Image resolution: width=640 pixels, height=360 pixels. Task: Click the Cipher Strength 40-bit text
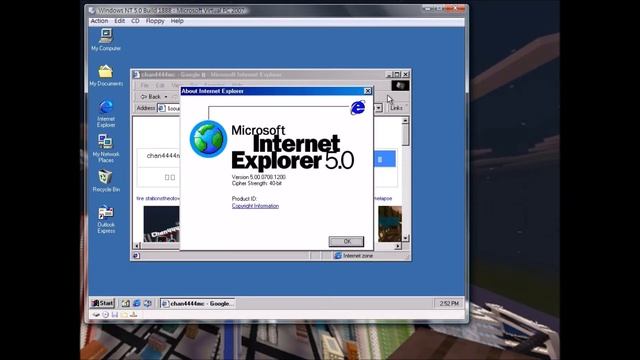[257, 183]
